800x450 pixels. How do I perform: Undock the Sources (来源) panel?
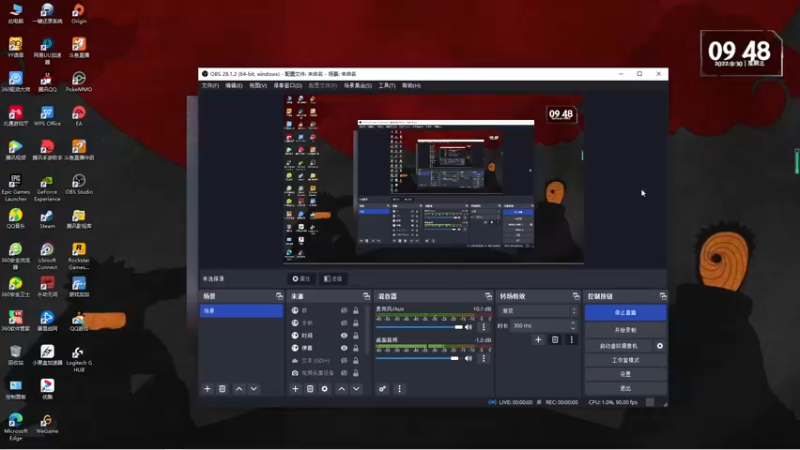[366, 296]
